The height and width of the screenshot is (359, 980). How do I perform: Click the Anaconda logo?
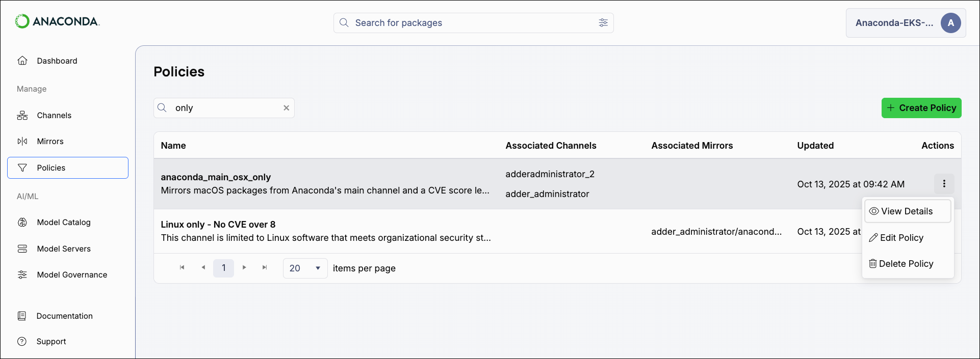click(x=57, y=21)
